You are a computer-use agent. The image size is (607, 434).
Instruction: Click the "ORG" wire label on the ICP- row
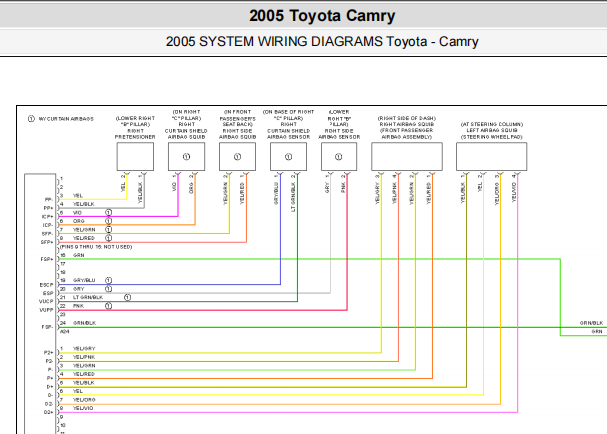[79, 221]
